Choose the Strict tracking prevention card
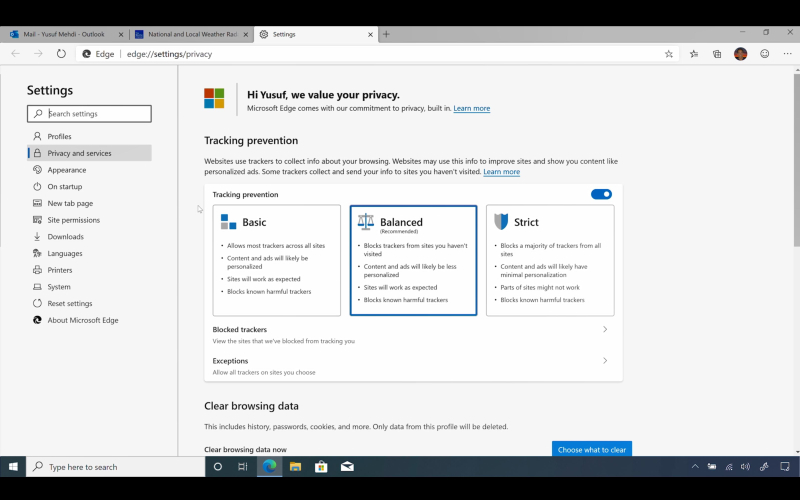Viewport: 800px width, 500px height. pos(550,260)
